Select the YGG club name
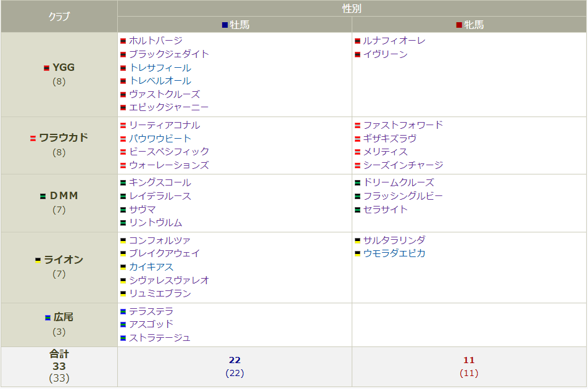The image size is (588, 389). tap(64, 67)
